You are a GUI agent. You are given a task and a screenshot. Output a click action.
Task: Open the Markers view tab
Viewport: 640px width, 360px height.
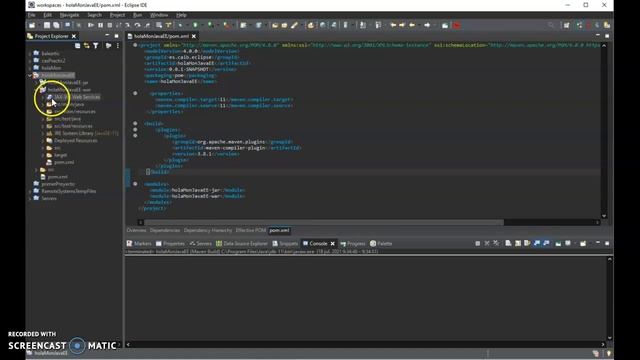click(139, 243)
